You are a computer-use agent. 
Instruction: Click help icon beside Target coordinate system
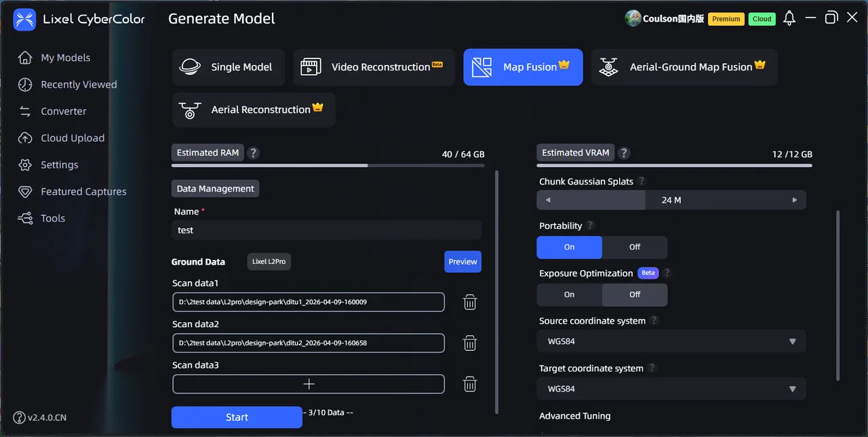(652, 368)
